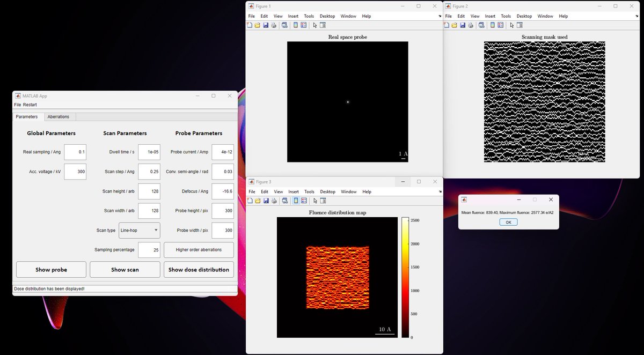644x355 pixels.
Task: Click Open File icon in Figure 2 toolbar
Action: (454, 25)
